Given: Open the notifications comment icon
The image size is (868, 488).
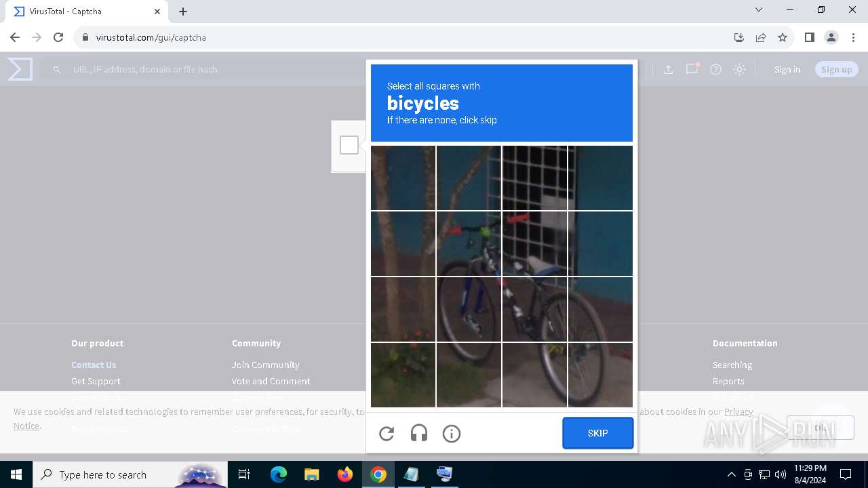Looking at the screenshot, I should pyautogui.click(x=692, y=69).
